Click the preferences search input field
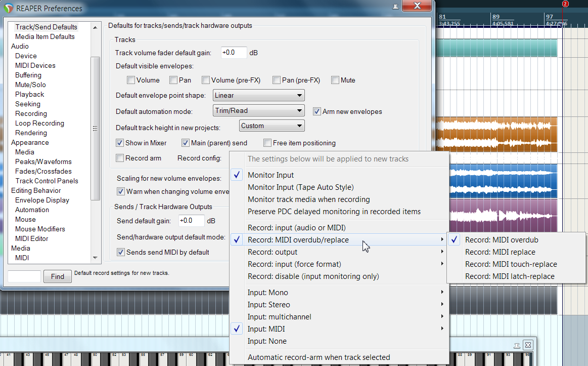The image size is (588, 366). [x=24, y=276]
